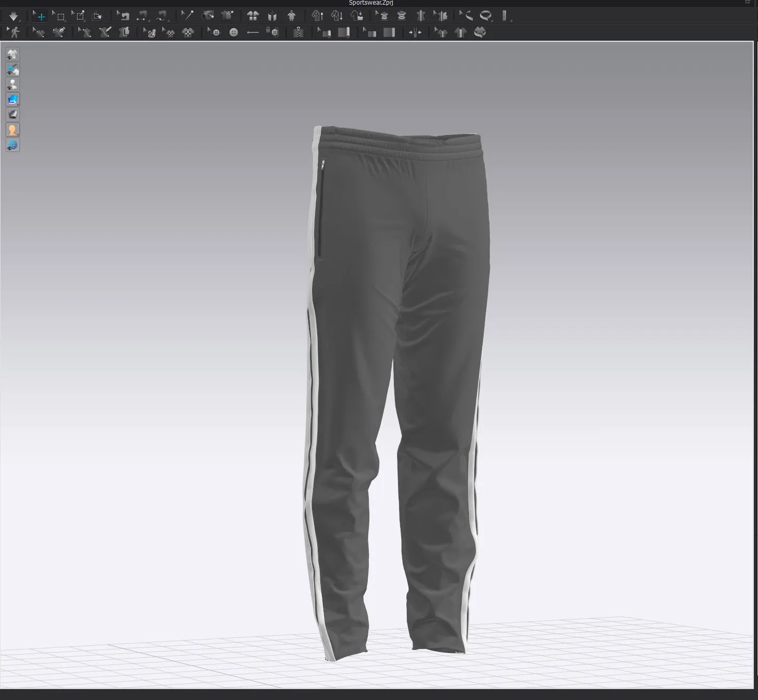Open the avatar Motion walking-figure tool
Image resolution: width=758 pixels, height=700 pixels.
[14, 32]
